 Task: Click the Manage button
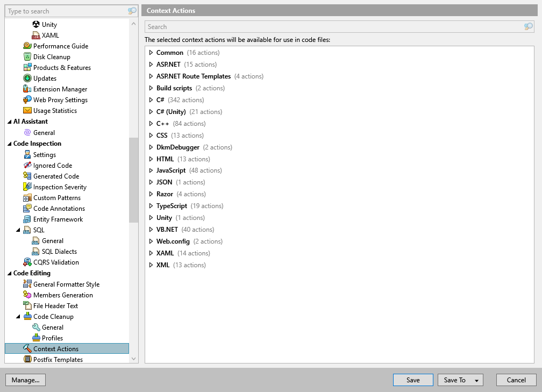pos(25,380)
